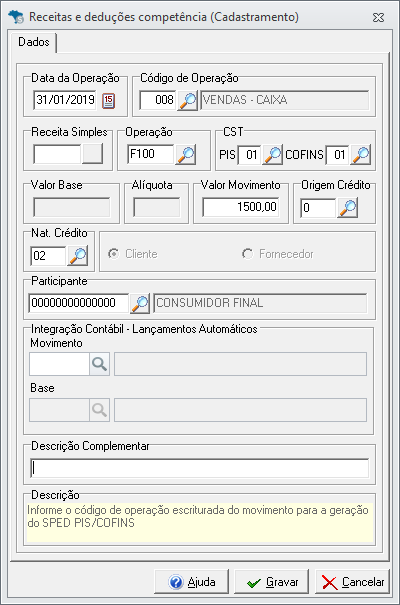The height and width of the screenshot is (605, 400).
Task: Look up PIS CST code with magnifier
Action: (x=272, y=155)
